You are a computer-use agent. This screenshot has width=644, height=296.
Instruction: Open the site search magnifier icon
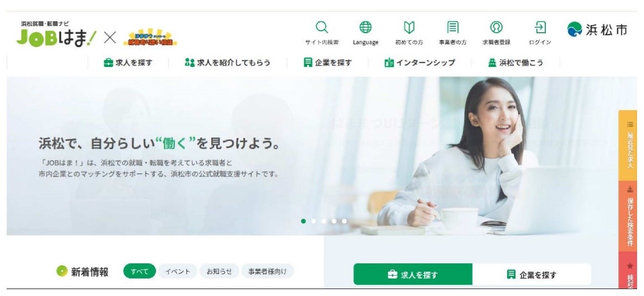pyautogui.click(x=322, y=27)
